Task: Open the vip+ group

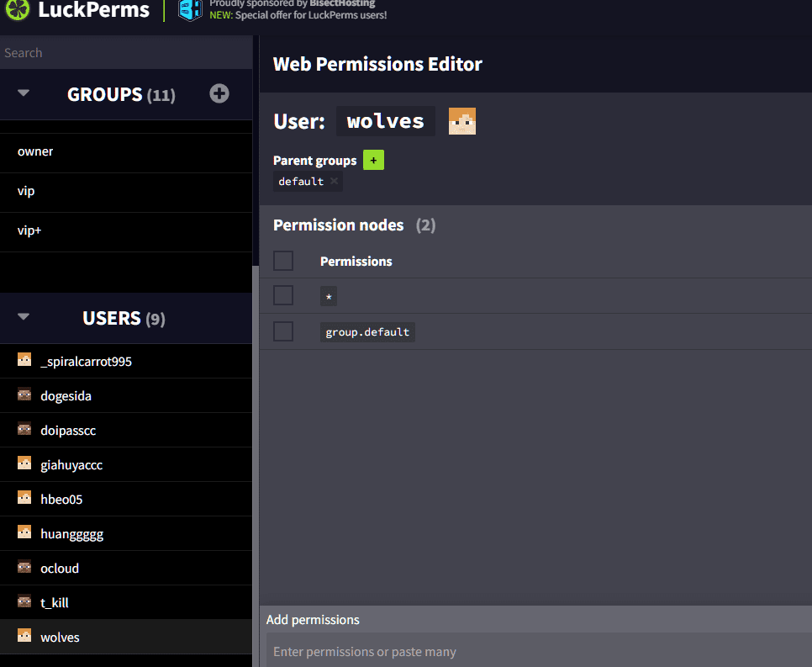Action: [29, 230]
